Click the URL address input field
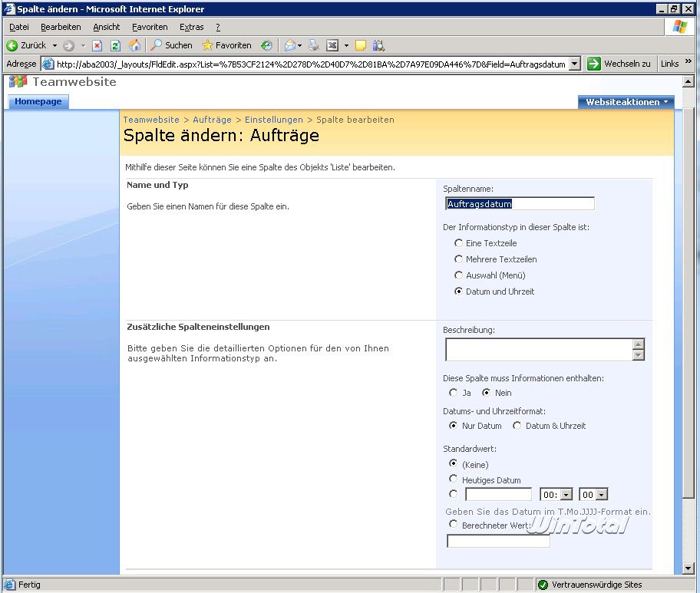 point(311,64)
